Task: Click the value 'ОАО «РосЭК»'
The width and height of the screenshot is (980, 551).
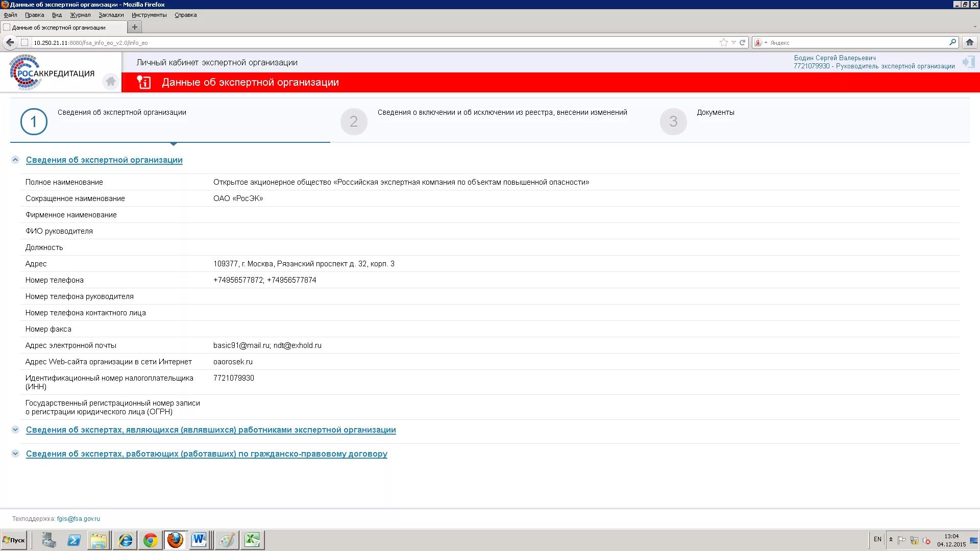Action: coord(238,198)
